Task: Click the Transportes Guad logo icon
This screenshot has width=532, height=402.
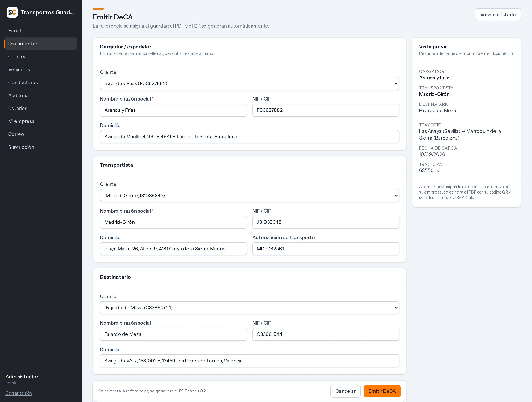Action: 12,12
